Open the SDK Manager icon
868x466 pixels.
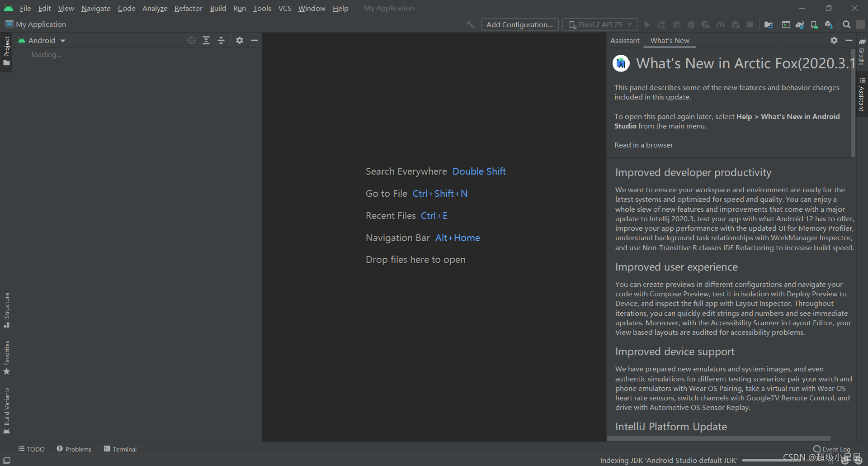click(x=829, y=24)
